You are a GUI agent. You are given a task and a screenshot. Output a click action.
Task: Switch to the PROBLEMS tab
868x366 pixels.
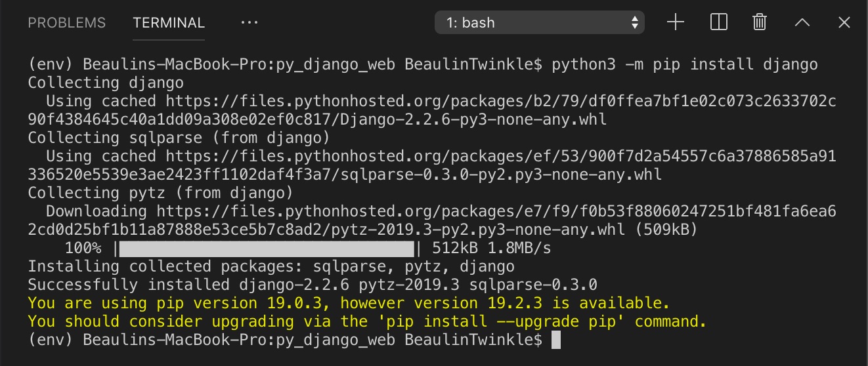[66, 22]
